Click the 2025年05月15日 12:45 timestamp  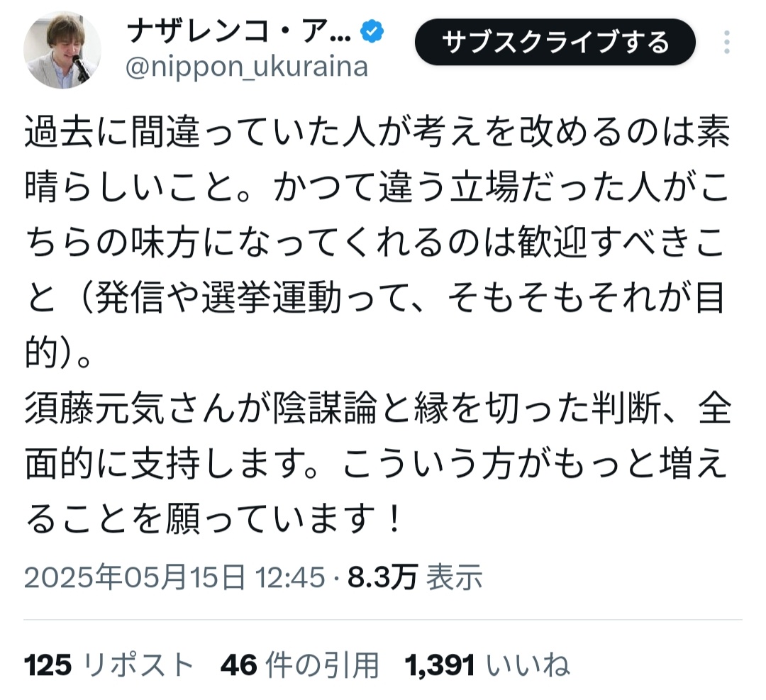(174, 577)
